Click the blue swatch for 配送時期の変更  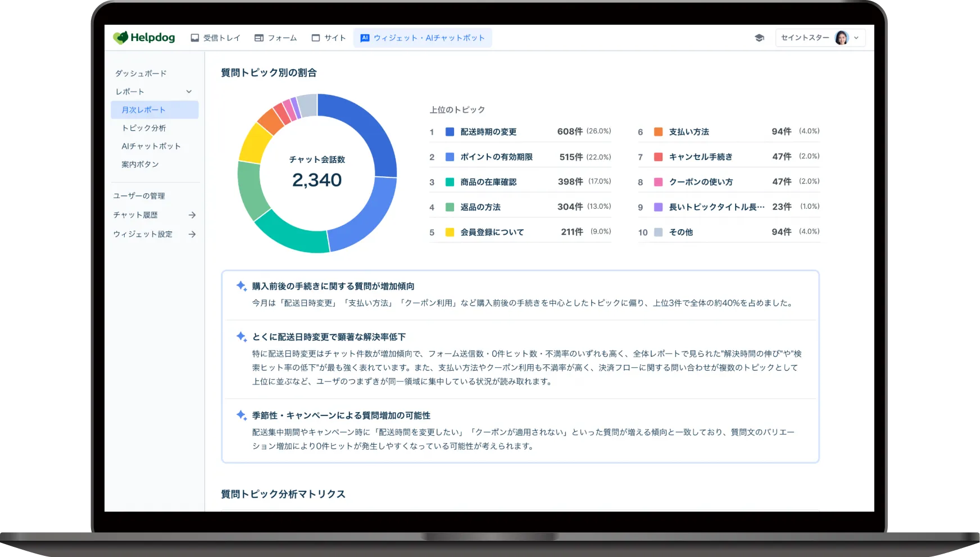pyautogui.click(x=450, y=132)
